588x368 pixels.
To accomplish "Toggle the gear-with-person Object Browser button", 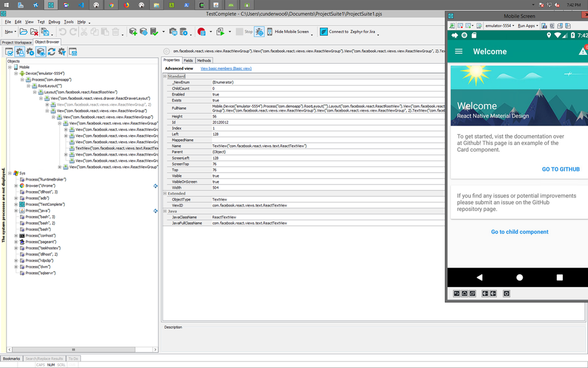I will 20,52.
